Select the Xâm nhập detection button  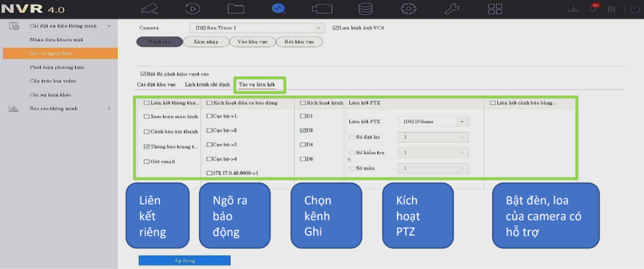(x=206, y=42)
